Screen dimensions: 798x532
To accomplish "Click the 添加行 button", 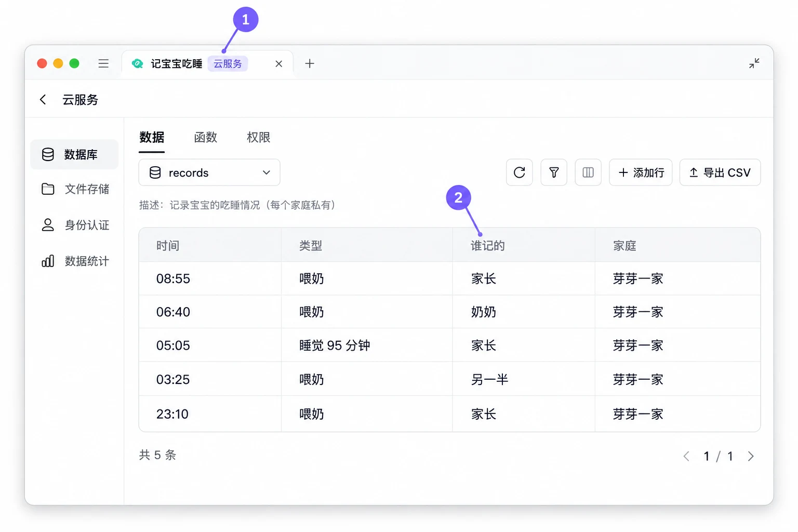I will click(641, 172).
